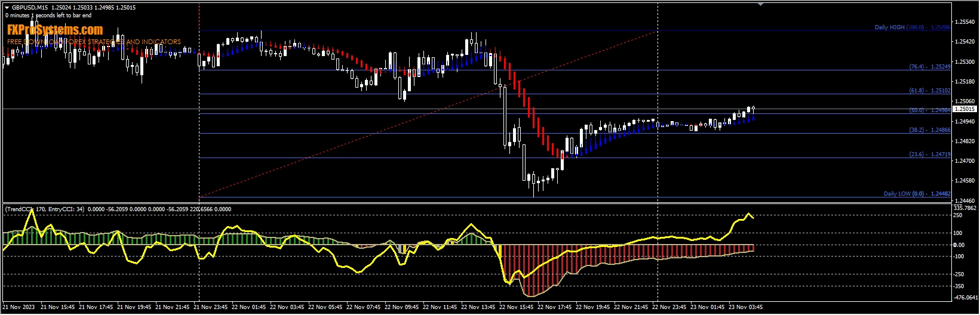Click the '22 Nov 15:45' time axis label
The width and height of the screenshot is (980, 315).
click(517, 308)
